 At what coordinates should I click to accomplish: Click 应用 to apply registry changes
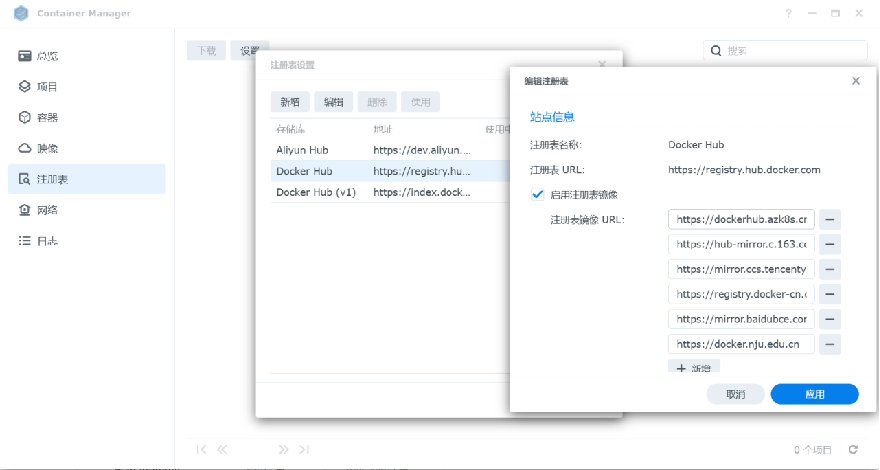(814, 394)
